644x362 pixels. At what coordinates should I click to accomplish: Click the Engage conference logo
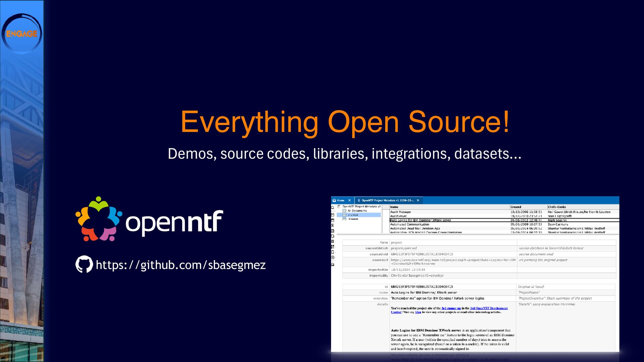[x=22, y=34]
